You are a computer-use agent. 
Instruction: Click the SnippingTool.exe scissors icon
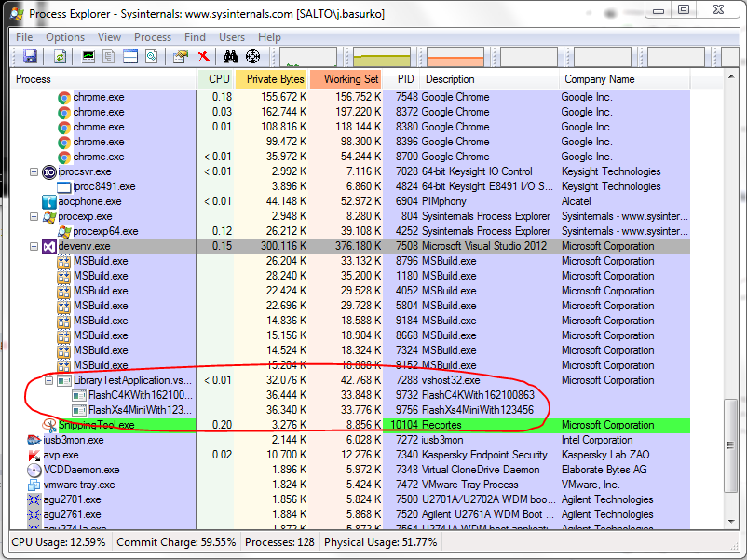[x=49, y=425]
